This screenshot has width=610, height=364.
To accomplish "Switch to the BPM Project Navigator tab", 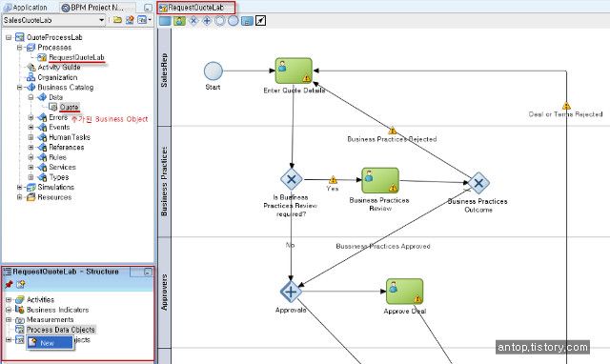I will [x=92, y=8].
